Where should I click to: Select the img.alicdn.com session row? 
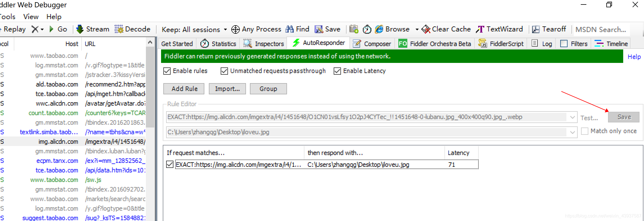(x=73, y=142)
